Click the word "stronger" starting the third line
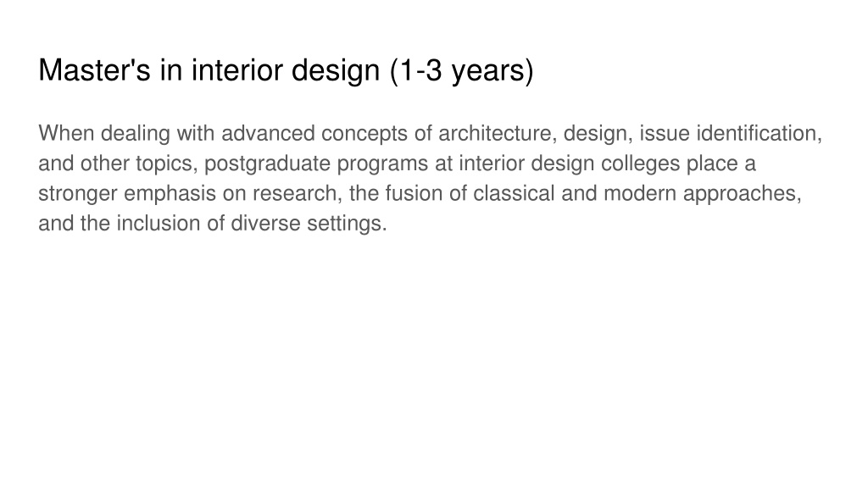 [77, 194]
